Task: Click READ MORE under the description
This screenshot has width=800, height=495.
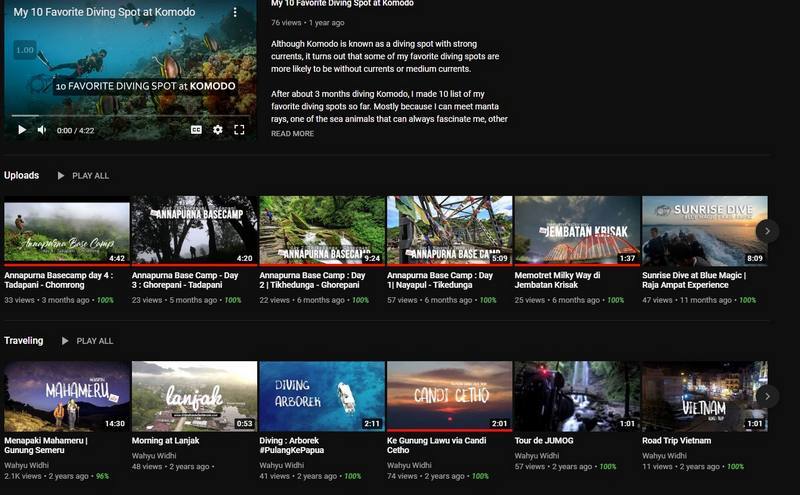Action: tap(292, 134)
